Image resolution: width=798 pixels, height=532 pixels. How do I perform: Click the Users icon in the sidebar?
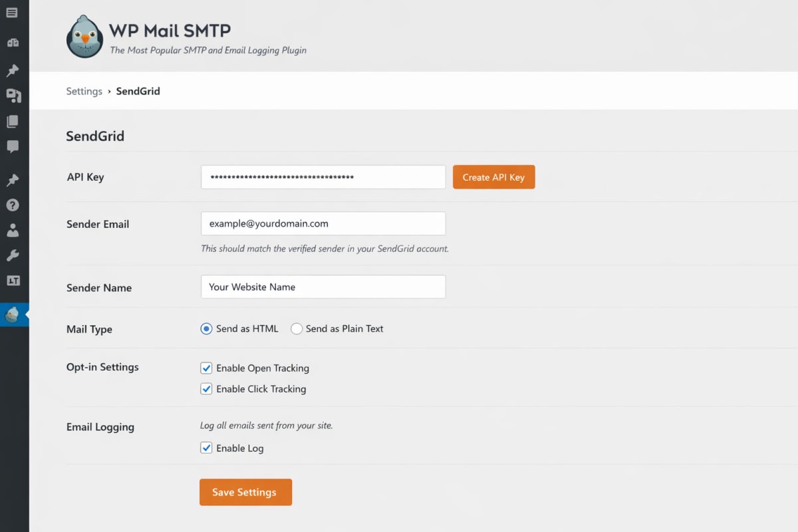pos(14,230)
